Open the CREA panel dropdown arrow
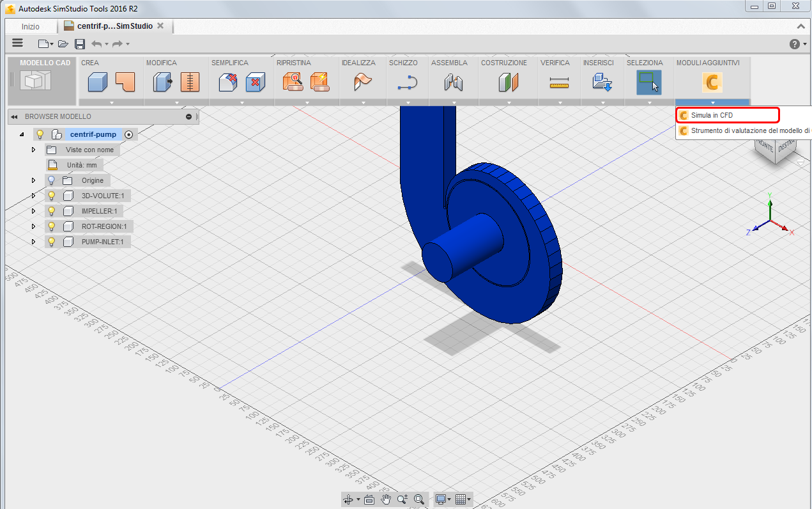Image resolution: width=812 pixels, height=509 pixels. (111, 102)
